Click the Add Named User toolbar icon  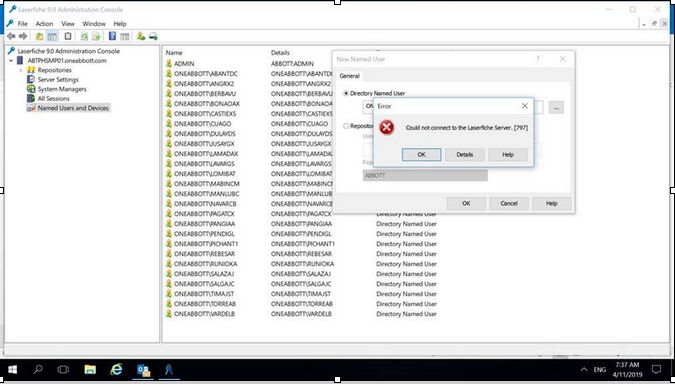tap(141, 37)
